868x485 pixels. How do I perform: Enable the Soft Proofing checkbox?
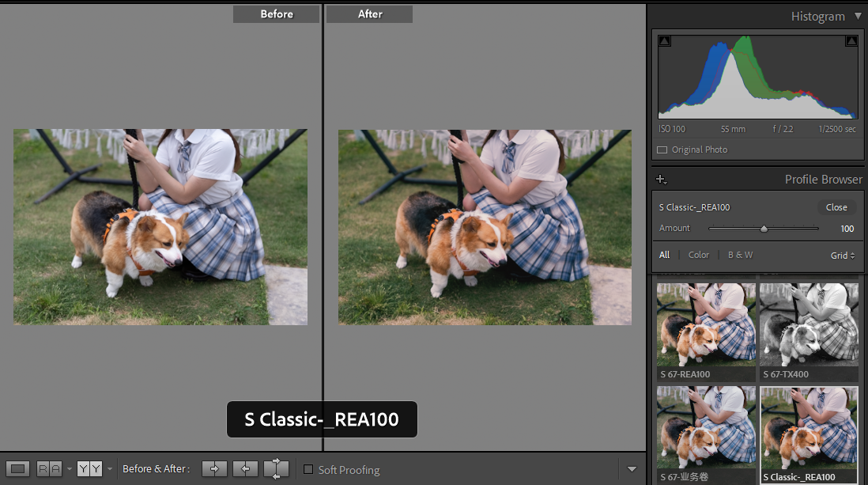tap(308, 470)
